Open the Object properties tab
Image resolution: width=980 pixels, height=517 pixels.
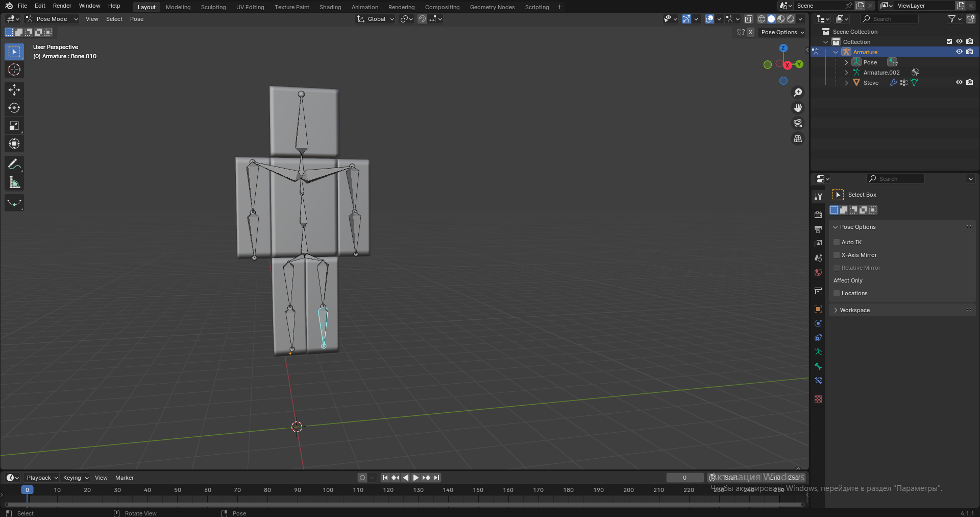tap(818, 309)
